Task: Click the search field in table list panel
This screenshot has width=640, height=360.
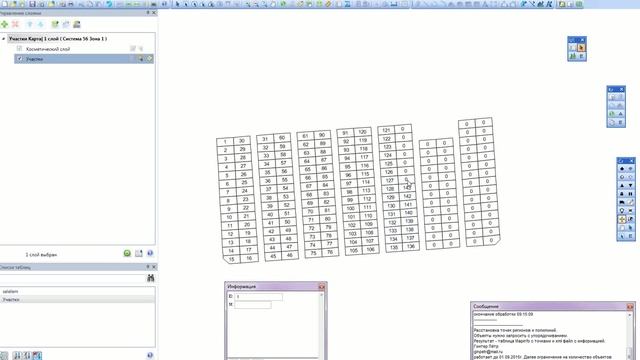Action: 73,278
